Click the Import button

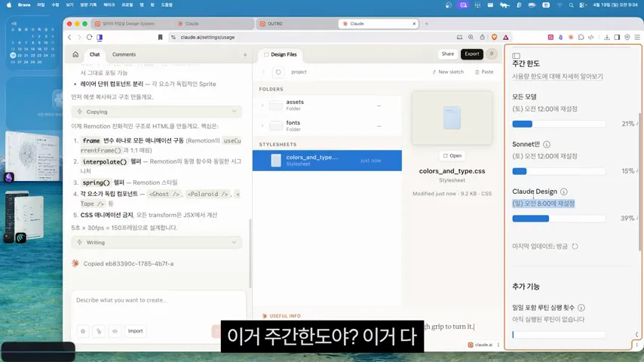pyautogui.click(x=135, y=331)
